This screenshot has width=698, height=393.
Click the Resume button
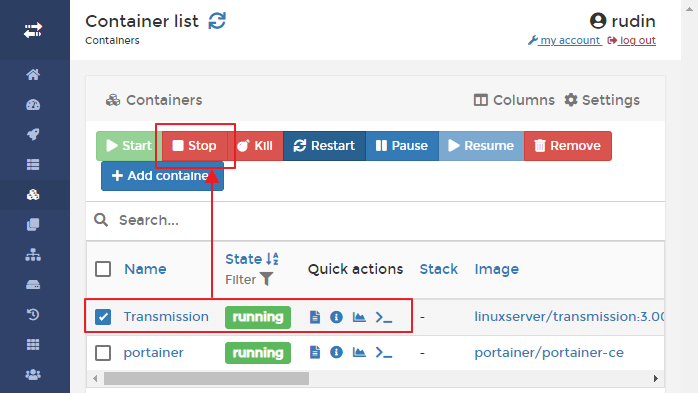481,146
